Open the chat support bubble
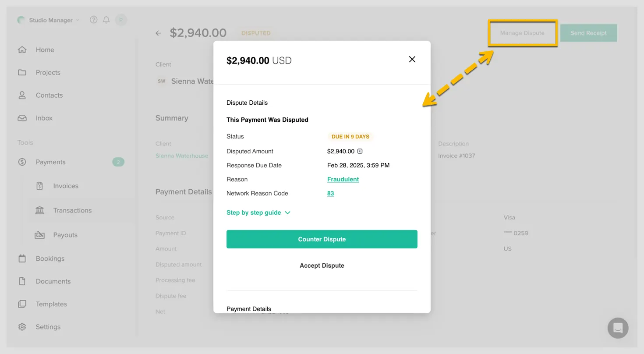The width and height of the screenshot is (644, 354). [x=618, y=328]
